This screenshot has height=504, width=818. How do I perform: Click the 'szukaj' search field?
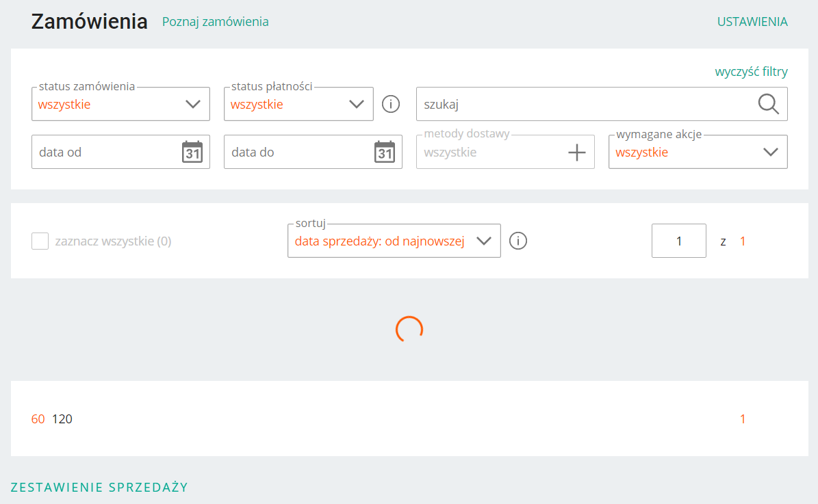point(582,105)
